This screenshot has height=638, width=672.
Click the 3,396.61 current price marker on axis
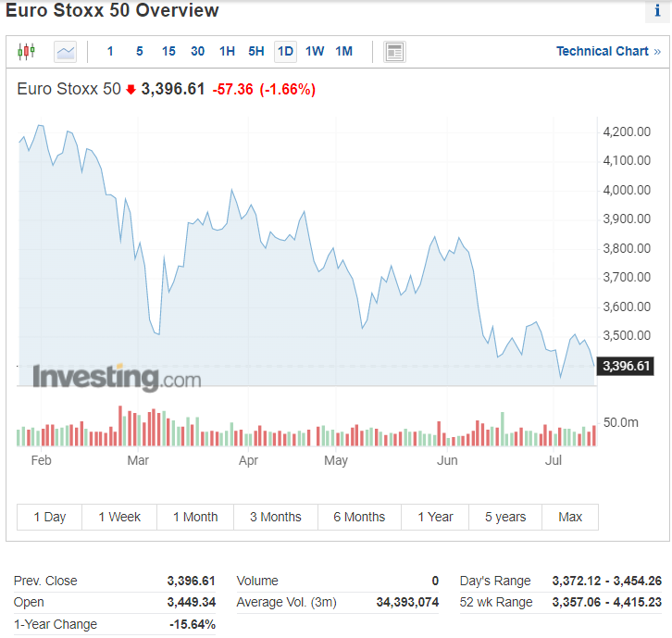pyautogui.click(x=626, y=366)
